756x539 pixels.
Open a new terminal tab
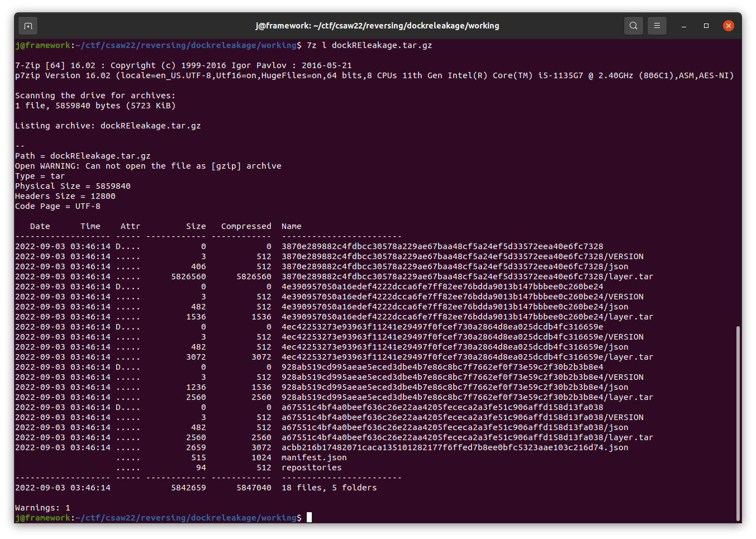coord(28,26)
